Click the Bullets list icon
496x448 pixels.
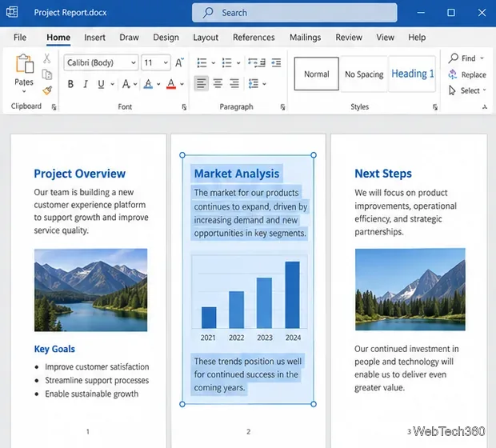pyautogui.click(x=202, y=62)
